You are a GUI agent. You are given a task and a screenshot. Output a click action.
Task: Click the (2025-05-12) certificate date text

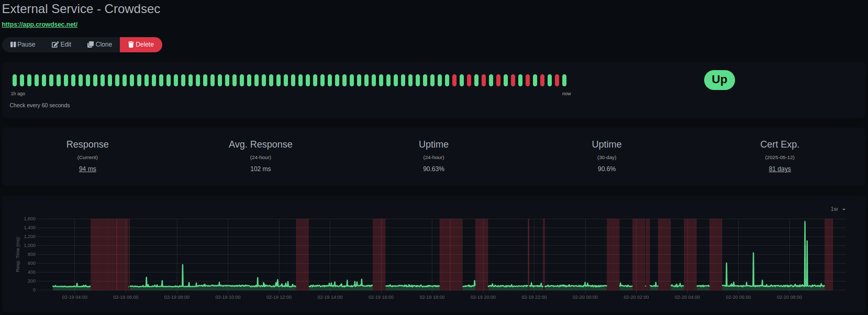click(x=780, y=157)
